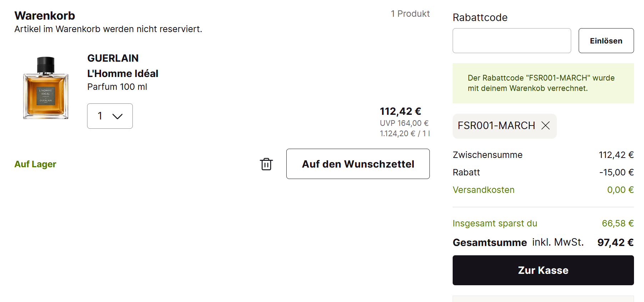Screen dimensions: 644x302
Task: Open the quantity dropdown showing 1
Action: coord(110,116)
